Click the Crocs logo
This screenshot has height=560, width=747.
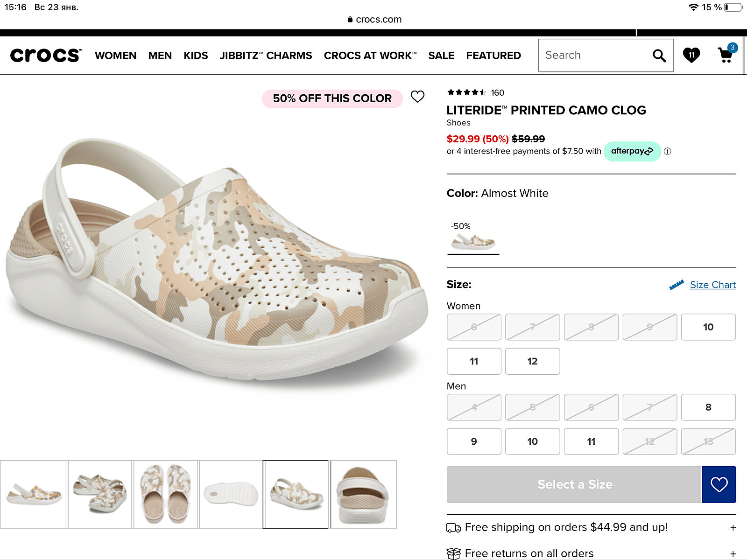click(46, 56)
